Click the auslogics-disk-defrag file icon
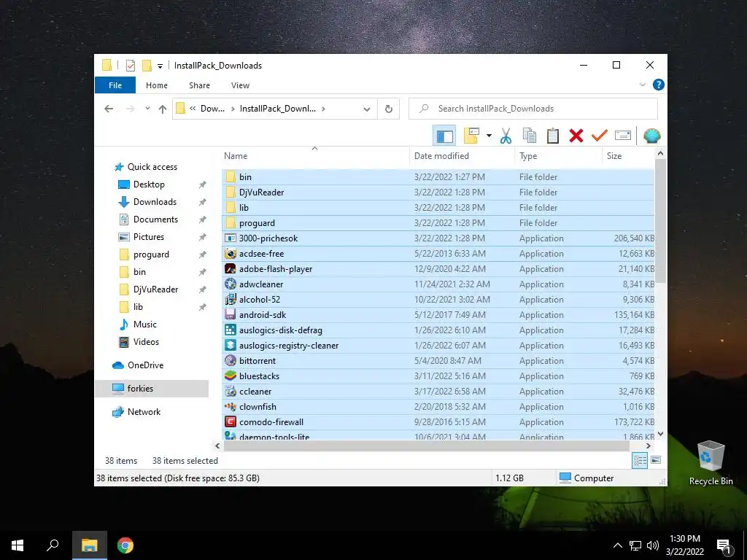 pos(231,330)
